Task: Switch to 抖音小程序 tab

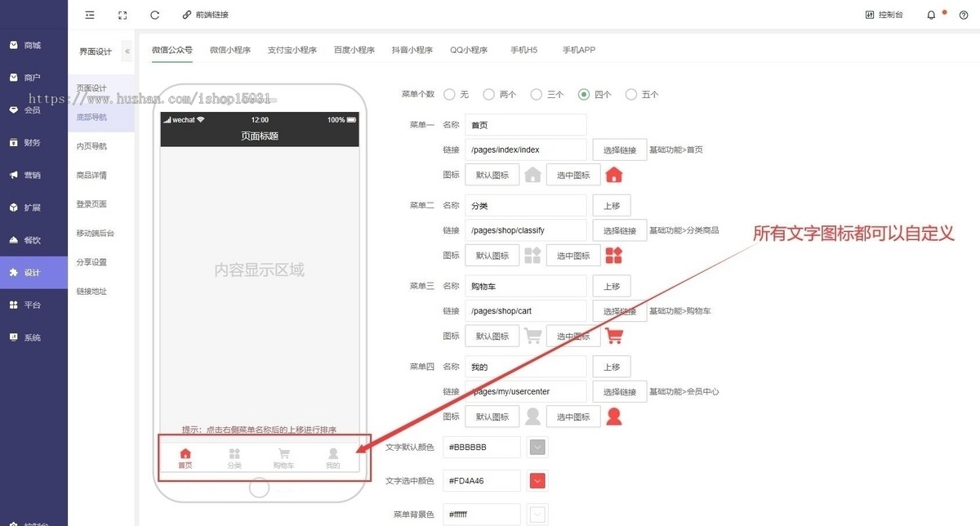Action: 412,50
